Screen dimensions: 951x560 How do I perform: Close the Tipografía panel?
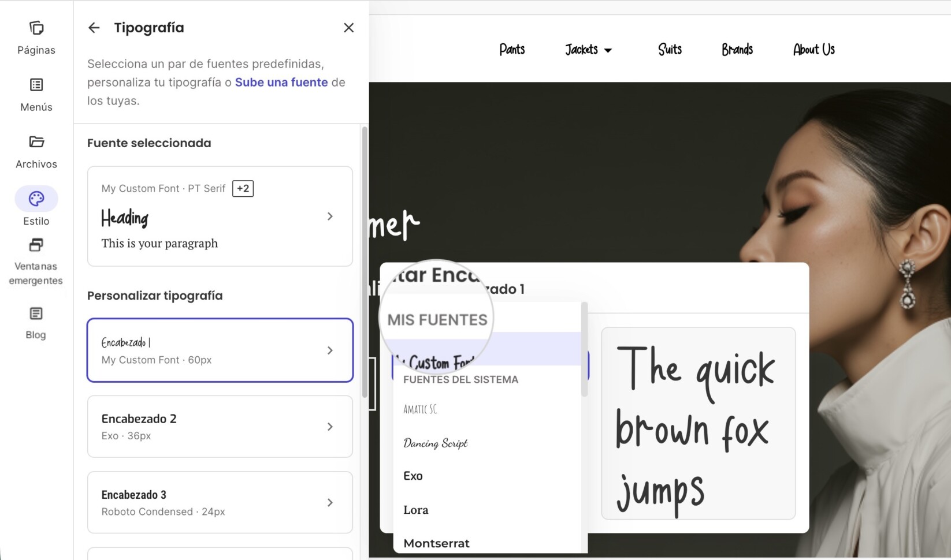(x=348, y=28)
